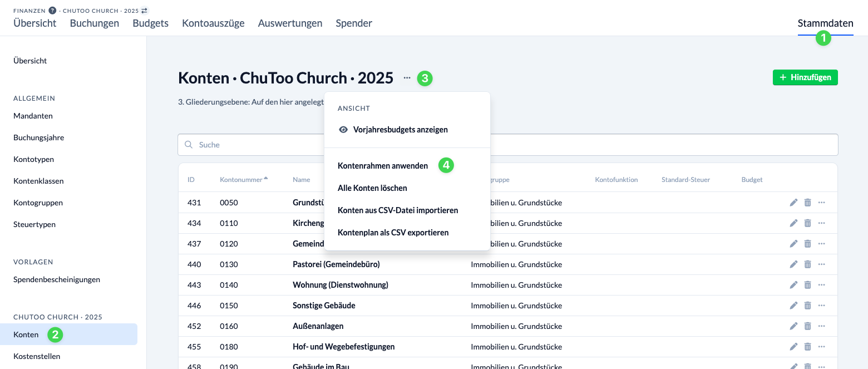Open Kontenklassen in the sidebar
This screenshot has height=369, width=868.
38,181
